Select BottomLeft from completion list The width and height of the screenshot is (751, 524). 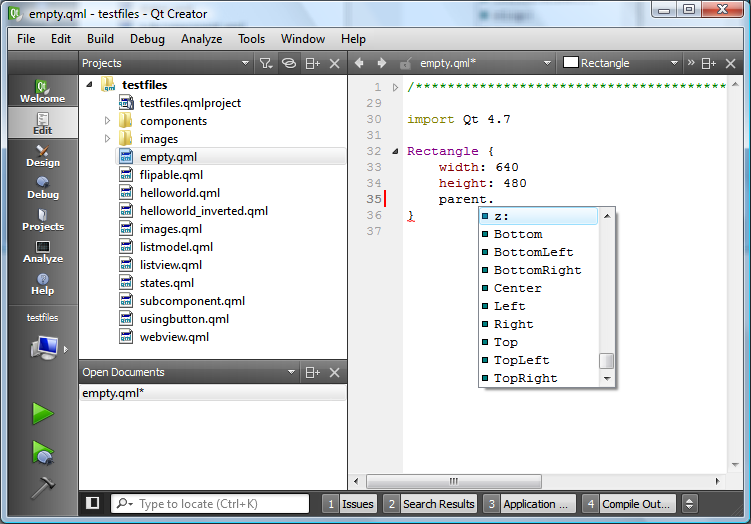533,252
